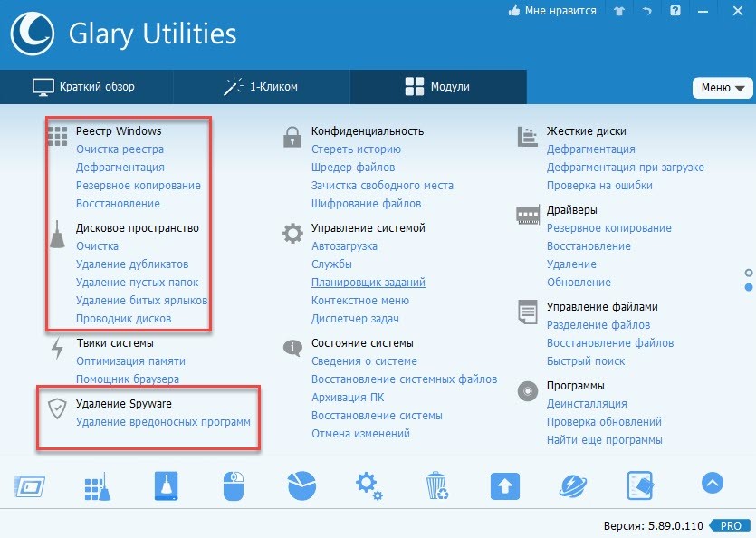
Task: Switch to the 1-Кликом tab
Action: click(261, 87)
